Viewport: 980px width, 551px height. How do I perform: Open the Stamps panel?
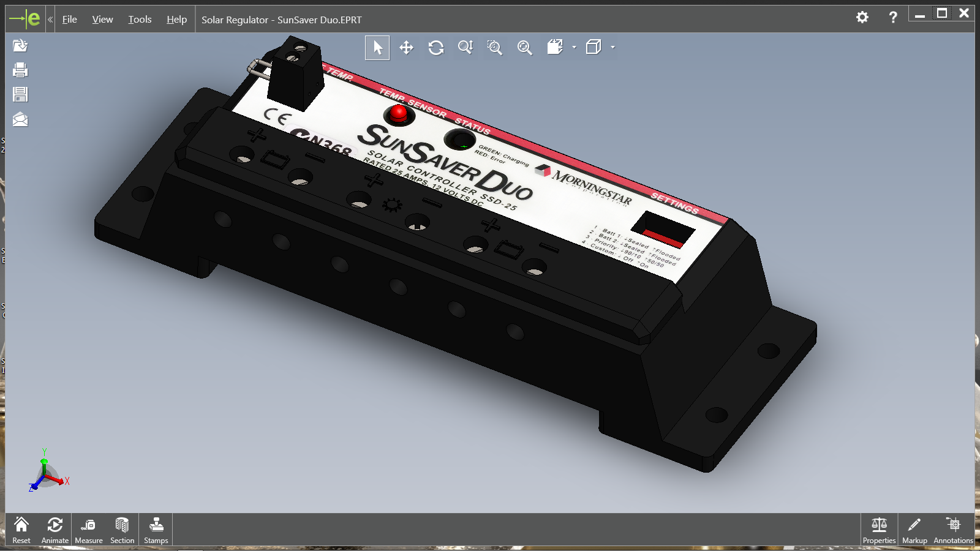coord(156,530)
